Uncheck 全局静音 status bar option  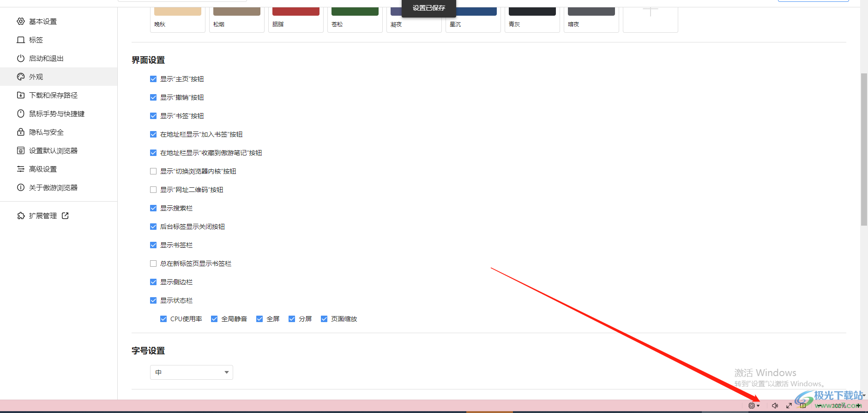(x=214, y=319)
